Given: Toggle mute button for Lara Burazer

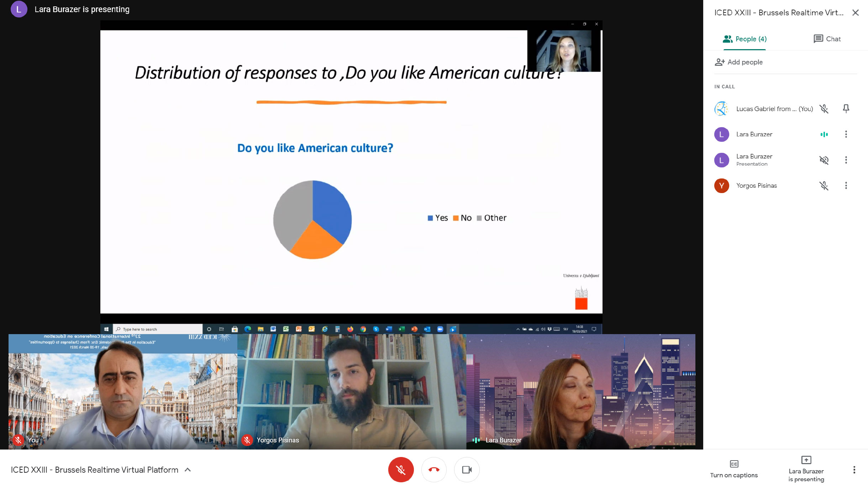Looking at the screenshot, I should pos(824,134).
